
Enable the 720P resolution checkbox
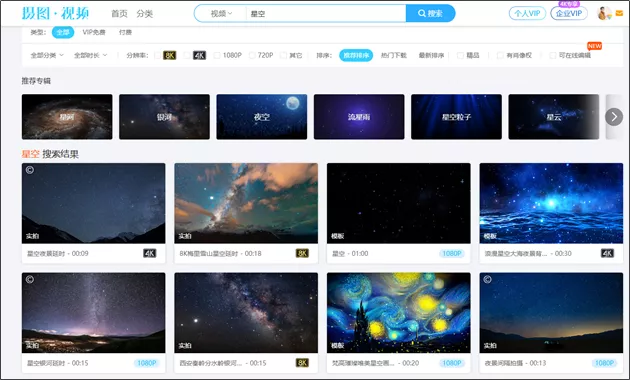[x=252, y=55]
